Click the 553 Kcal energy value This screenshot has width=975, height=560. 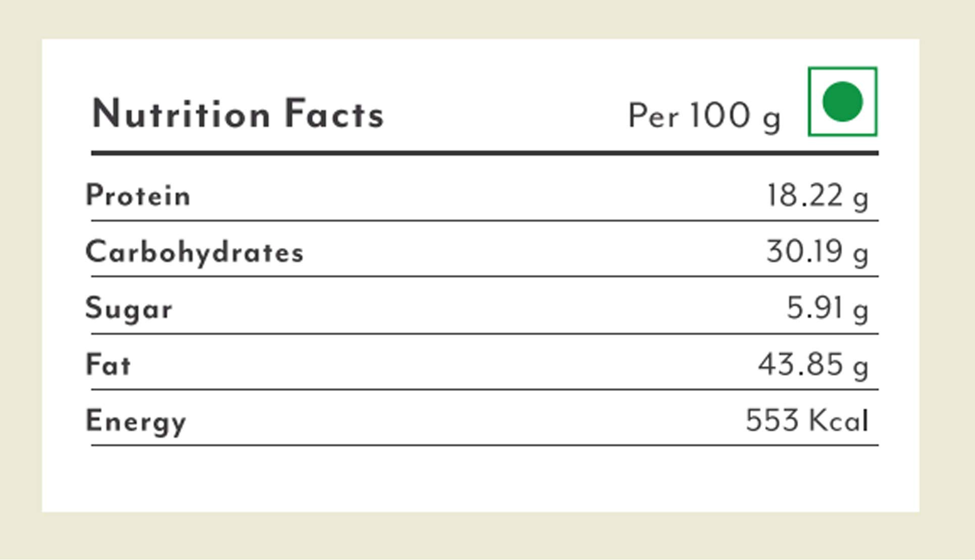point(807,420)
